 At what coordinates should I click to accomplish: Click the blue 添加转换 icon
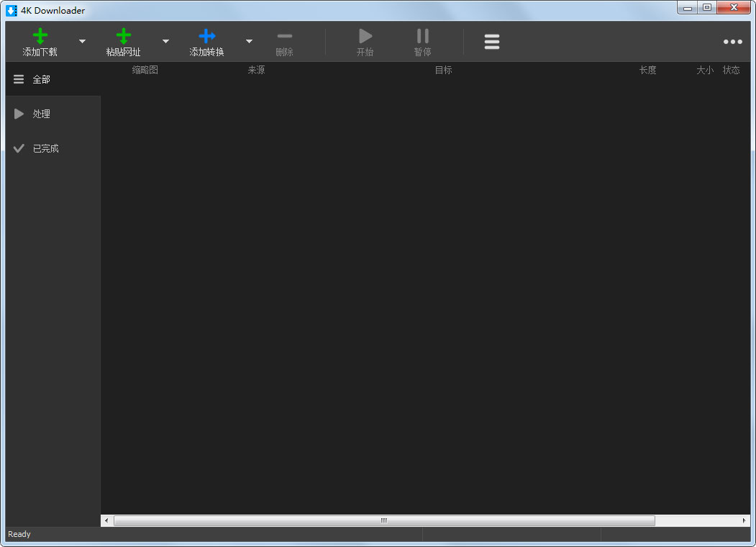pos(207,36)
